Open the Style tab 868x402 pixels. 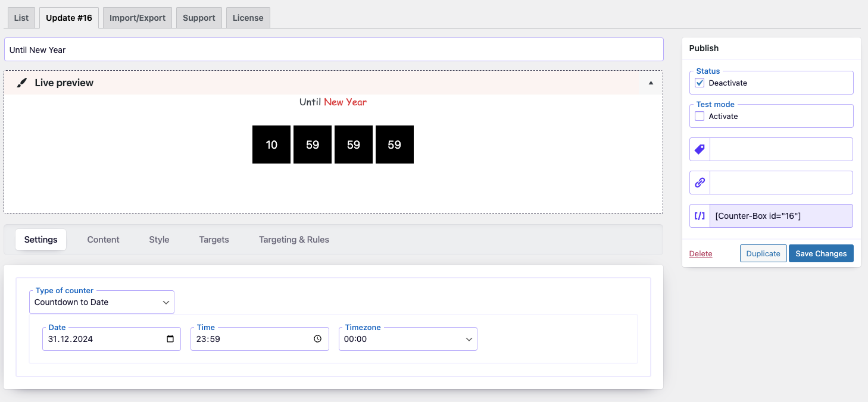point(159,240)
